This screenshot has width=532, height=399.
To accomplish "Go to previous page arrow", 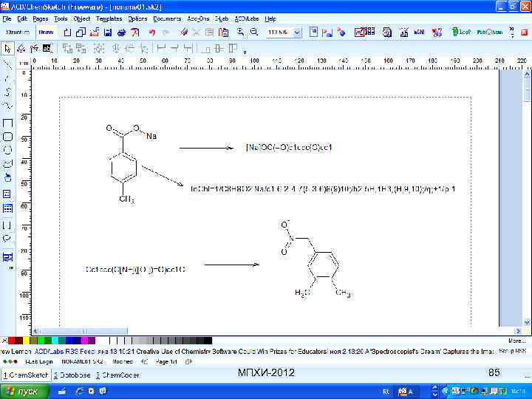I will 144,361.
